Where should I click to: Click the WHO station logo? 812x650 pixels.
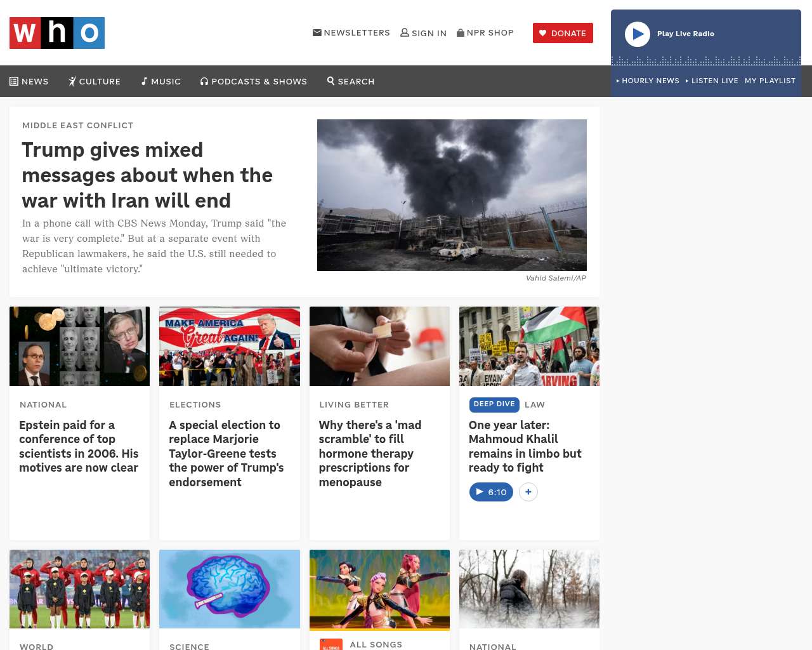57,33
